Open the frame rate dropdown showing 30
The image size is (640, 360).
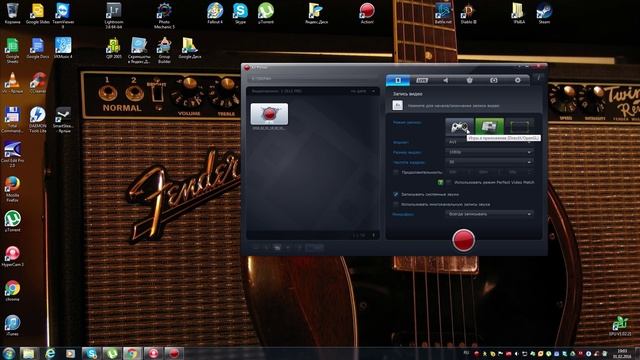pyautogui.click(x=489, y=162)
